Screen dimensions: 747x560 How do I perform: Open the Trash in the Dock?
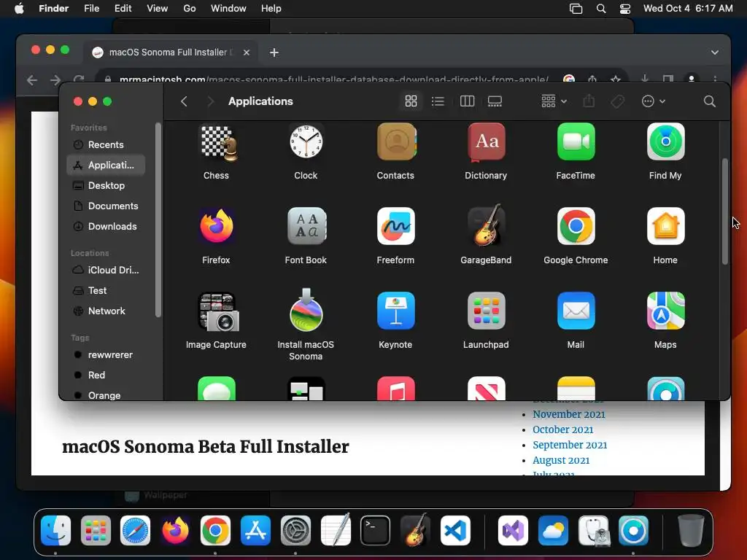point(690,530)
